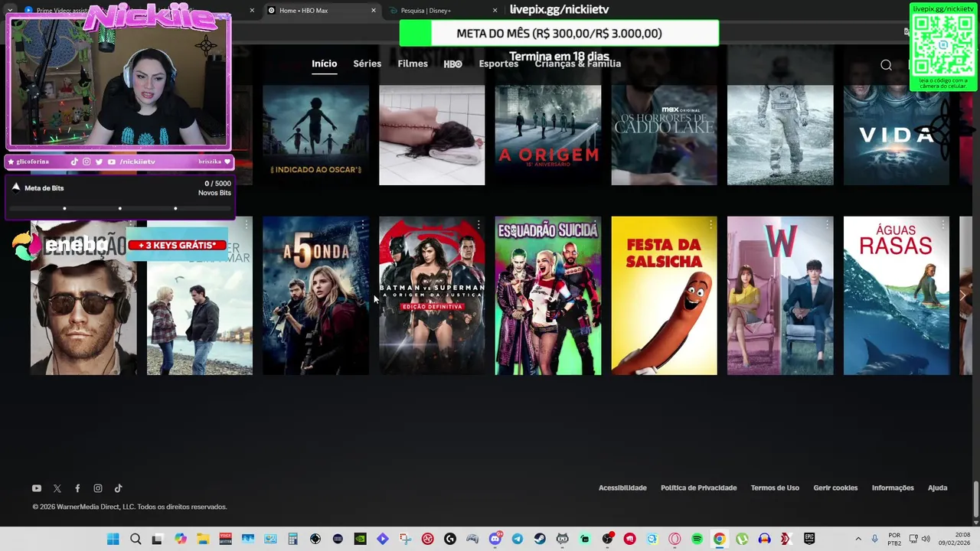
Task: Open Epic Games Launcher from taskbar
Action: (808, 539)
